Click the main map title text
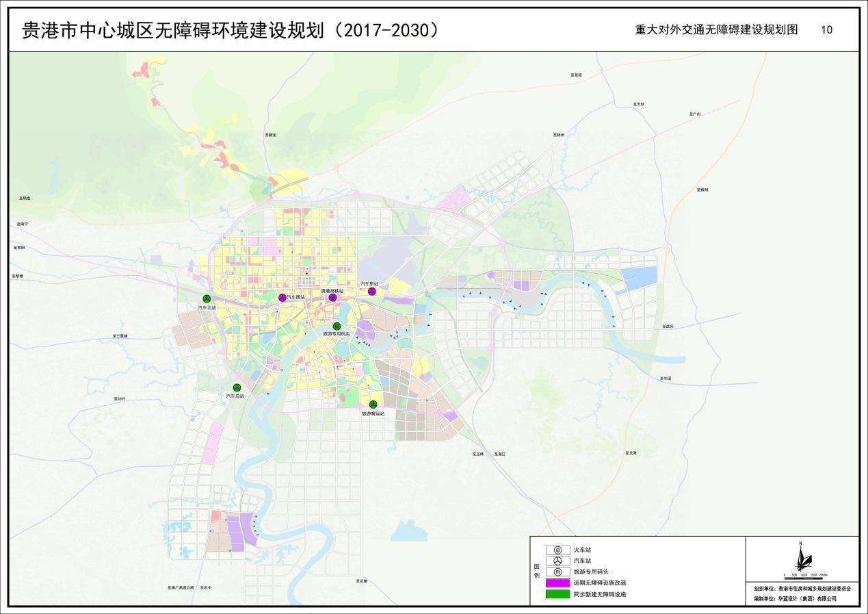Screen dimensions: 868x614 click(x=231, y=31)
